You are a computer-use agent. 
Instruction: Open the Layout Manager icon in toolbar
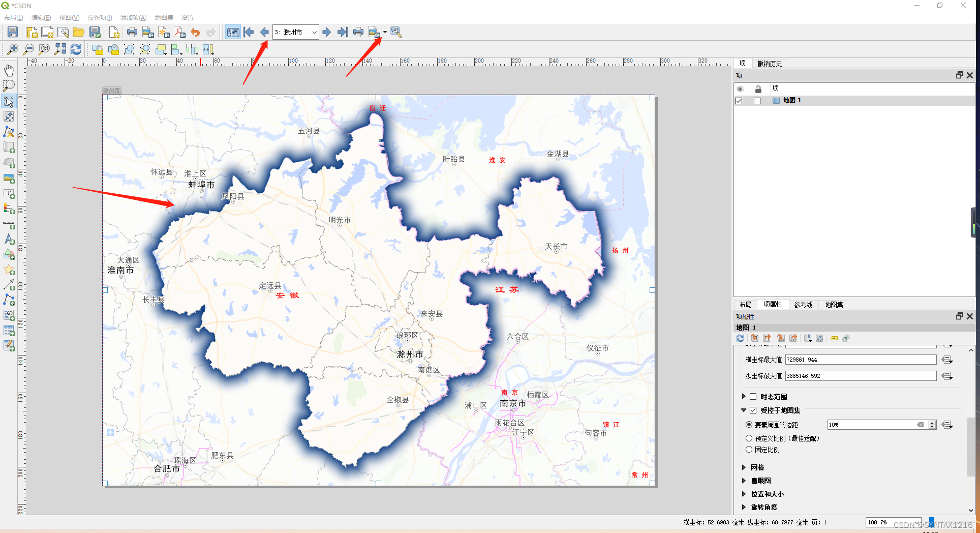(63, 32)
